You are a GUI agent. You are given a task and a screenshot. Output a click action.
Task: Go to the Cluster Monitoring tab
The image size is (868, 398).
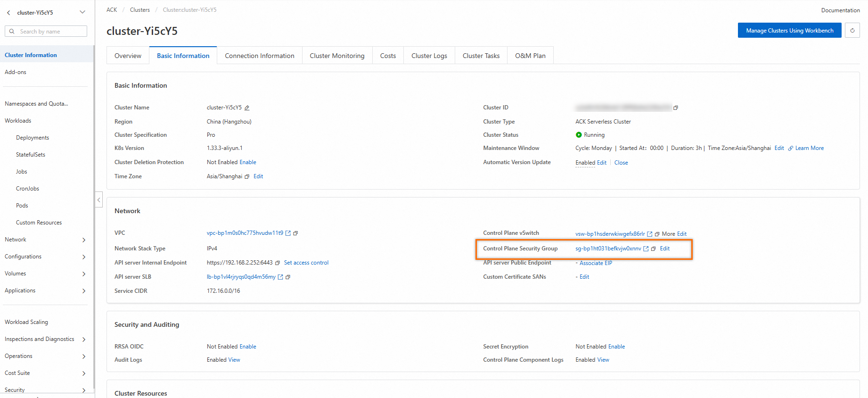pyautogui.click(x=337, y=56)
